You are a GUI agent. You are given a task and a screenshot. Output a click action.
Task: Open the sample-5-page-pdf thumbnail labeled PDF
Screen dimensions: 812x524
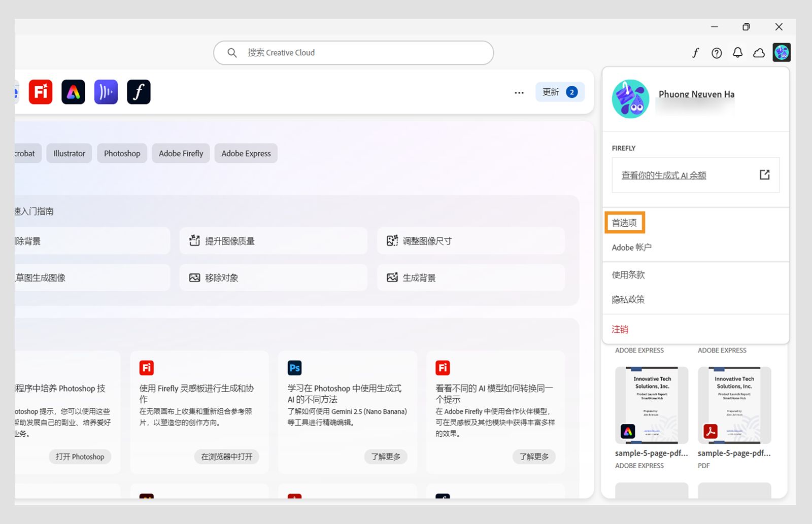pyautogui.click(x=734, y=405)
